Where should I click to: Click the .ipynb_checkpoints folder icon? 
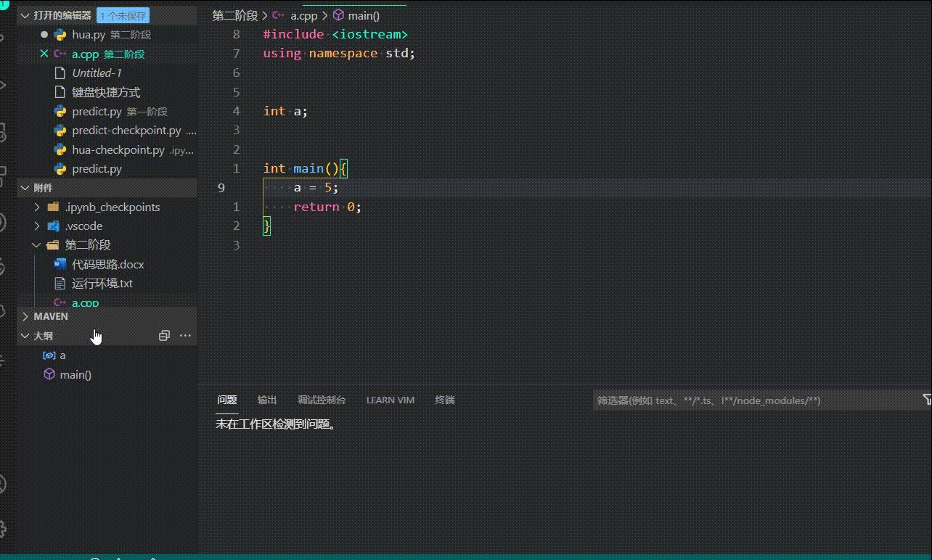click(53, 207)
